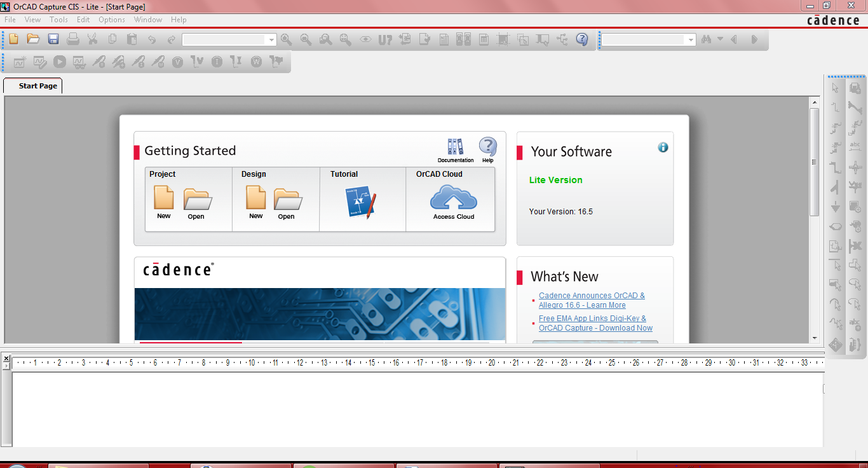Open the search options dropdown arrow

(720, 39)
